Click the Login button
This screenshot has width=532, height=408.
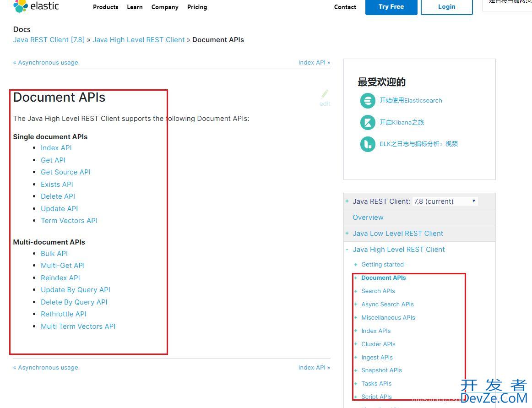pos(446,7)
